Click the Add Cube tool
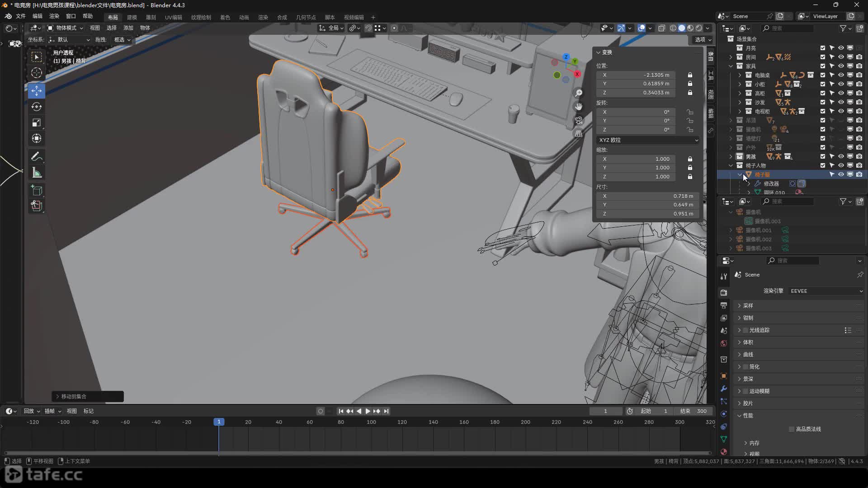 [37, 191]
